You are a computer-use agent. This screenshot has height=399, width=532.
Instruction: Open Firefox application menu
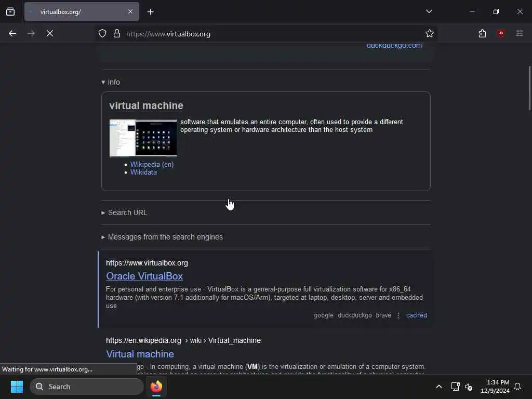tap(520, 33)
